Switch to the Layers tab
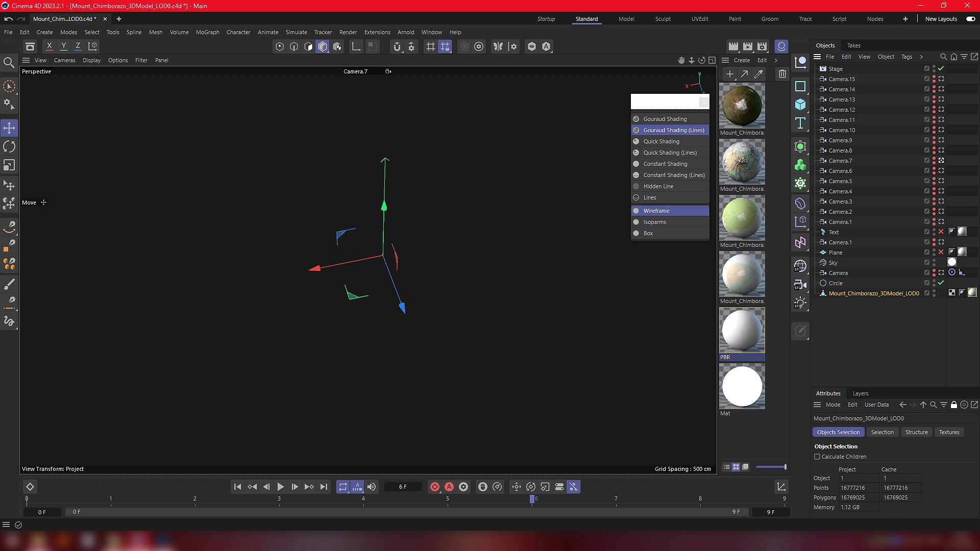The image size is (980, 551). tap(860, 393)
